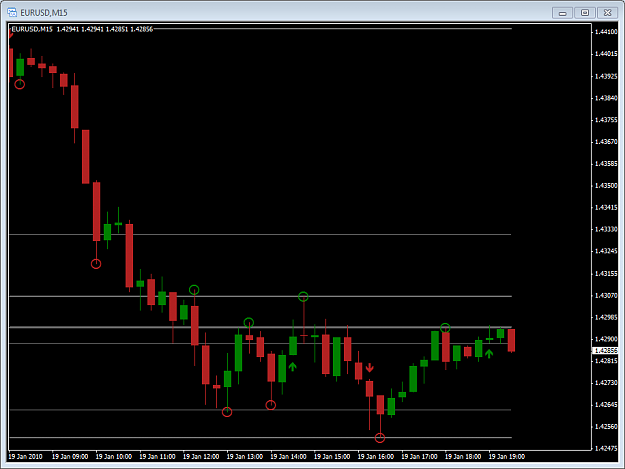The height and width of the screenshot is (469, 625).
Task: Click green up arrow near 14:30 candle
Action: coord(293,367)
